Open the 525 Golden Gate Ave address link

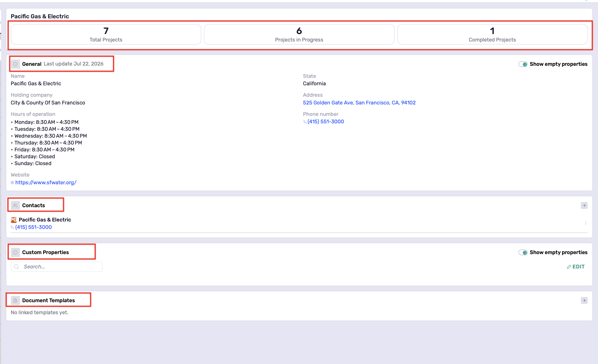(x=359, y=103)
